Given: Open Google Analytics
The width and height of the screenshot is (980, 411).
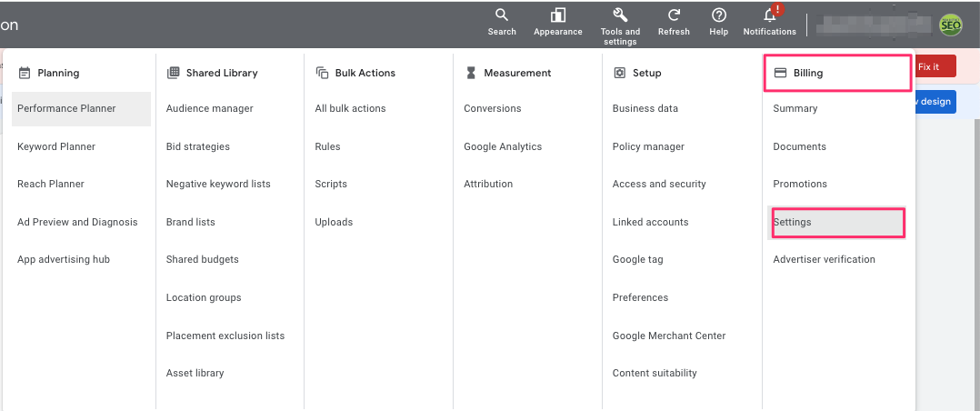Looking at the screenshot, I should coord(503,146).
